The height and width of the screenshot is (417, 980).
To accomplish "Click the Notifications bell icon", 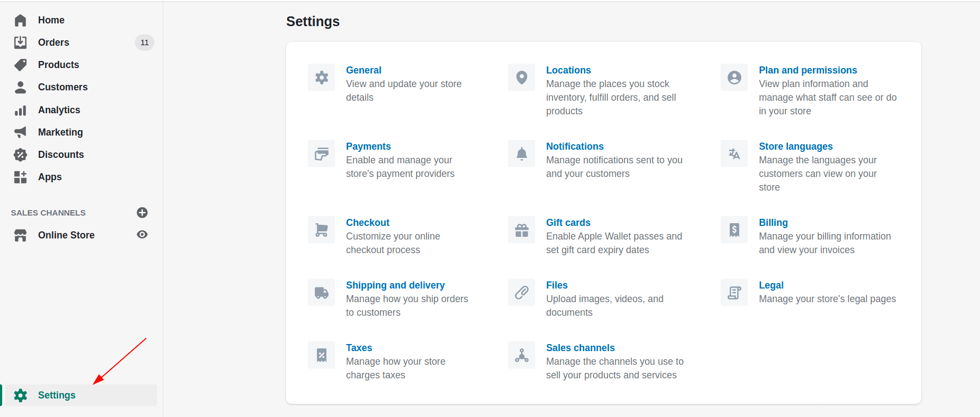I will tap(522, 154).
